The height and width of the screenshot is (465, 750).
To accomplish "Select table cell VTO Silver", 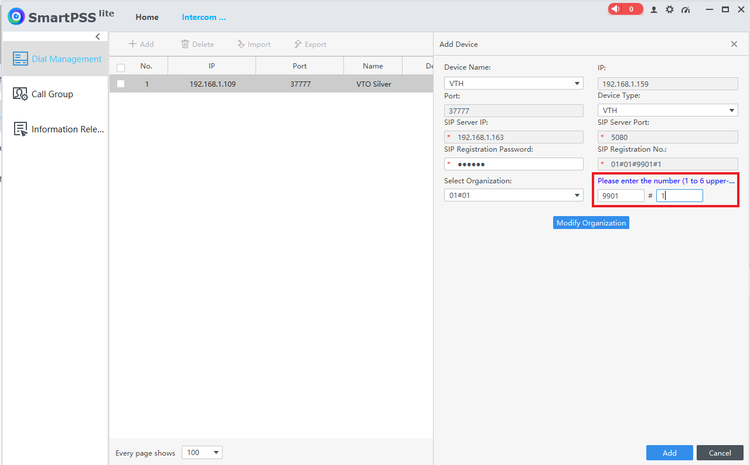I will [373, 84].
